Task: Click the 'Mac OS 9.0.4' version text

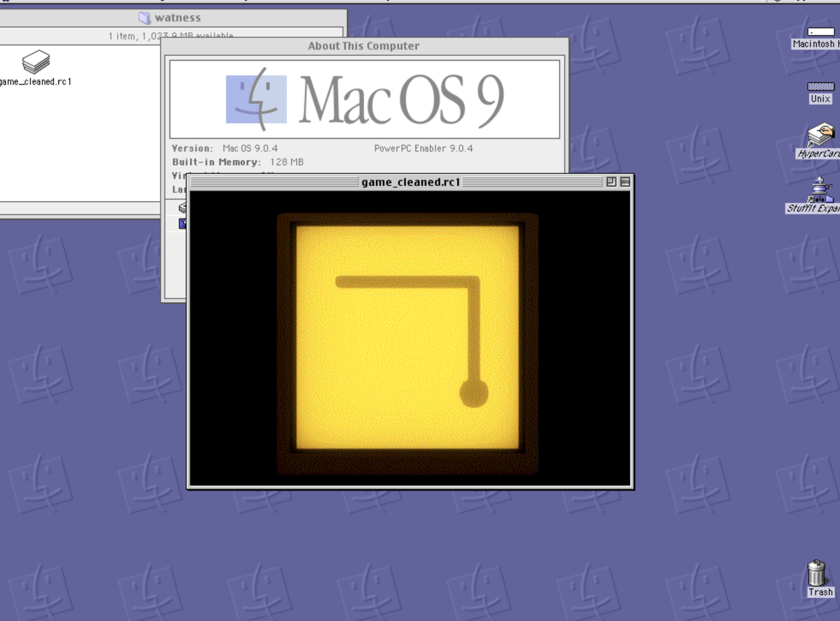Action: click(x=250, y=149)
